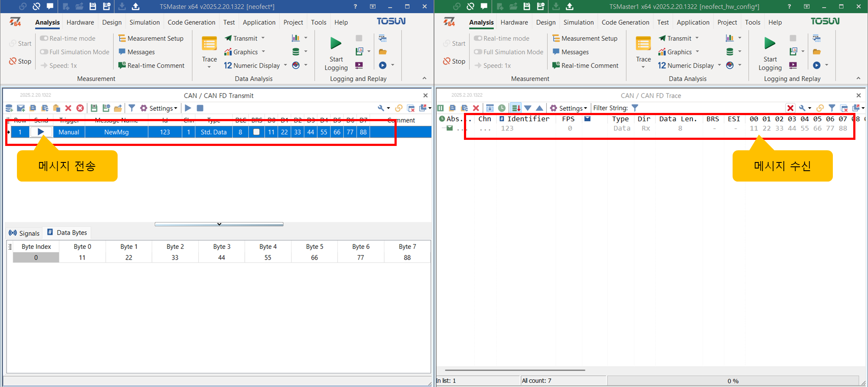The height and width of the screenshot is (387, 868).
Task: Click filter funnel icon in Transmit toolbar
Action: [x=132, y=108]
